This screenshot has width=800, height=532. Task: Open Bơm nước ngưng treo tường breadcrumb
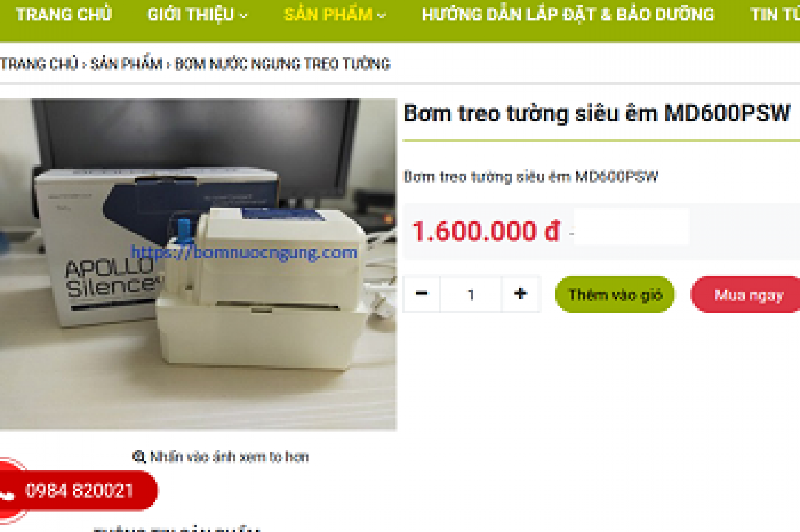(x=282, y=64)
